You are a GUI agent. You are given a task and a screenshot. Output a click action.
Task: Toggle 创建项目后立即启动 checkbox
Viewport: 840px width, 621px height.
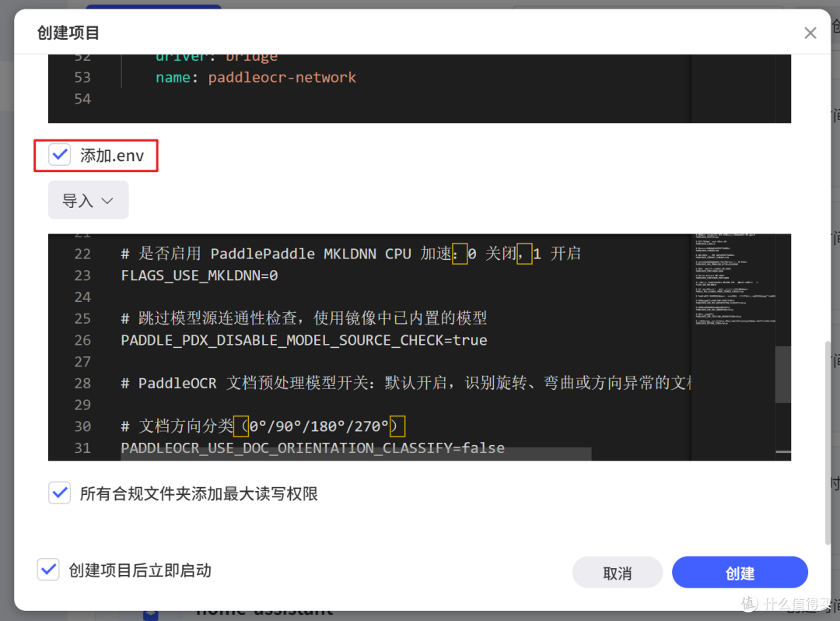click(48, 570)
